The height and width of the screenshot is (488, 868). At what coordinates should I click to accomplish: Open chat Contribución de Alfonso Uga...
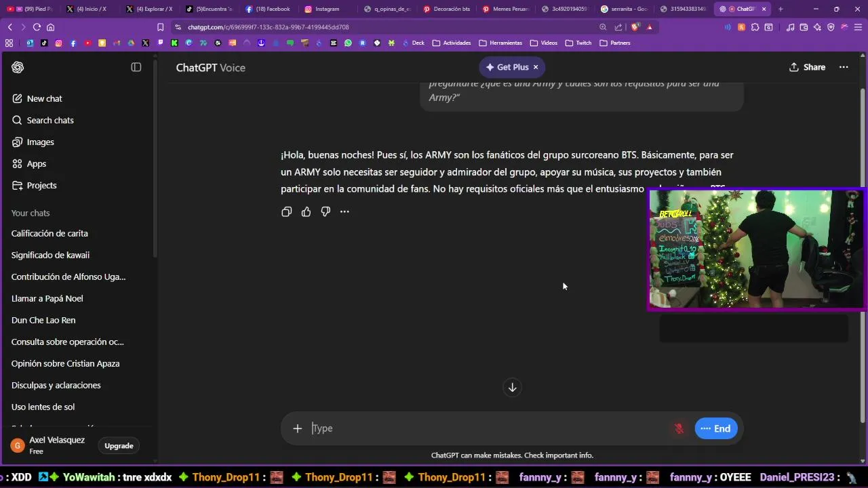68,277
